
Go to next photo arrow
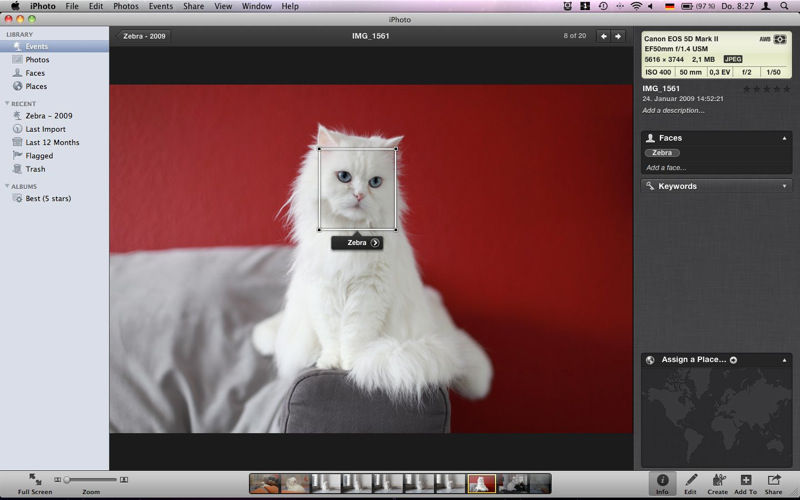coord(618,36)
